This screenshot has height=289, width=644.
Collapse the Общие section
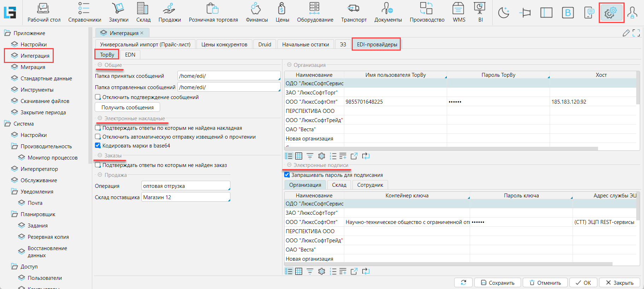coord(100,65)
